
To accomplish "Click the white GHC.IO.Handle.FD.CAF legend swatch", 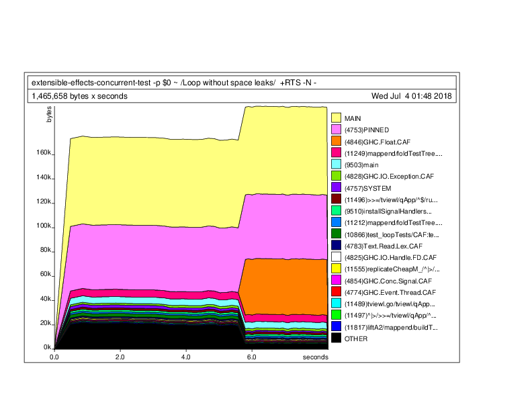I will (337, 257).
